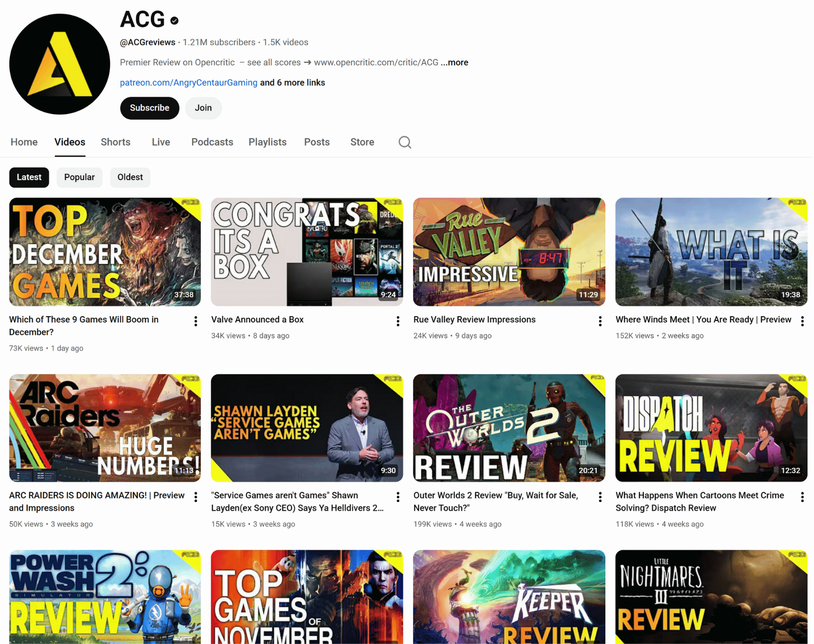Open options menu for Valve Announced a Box

coord(398,322)
